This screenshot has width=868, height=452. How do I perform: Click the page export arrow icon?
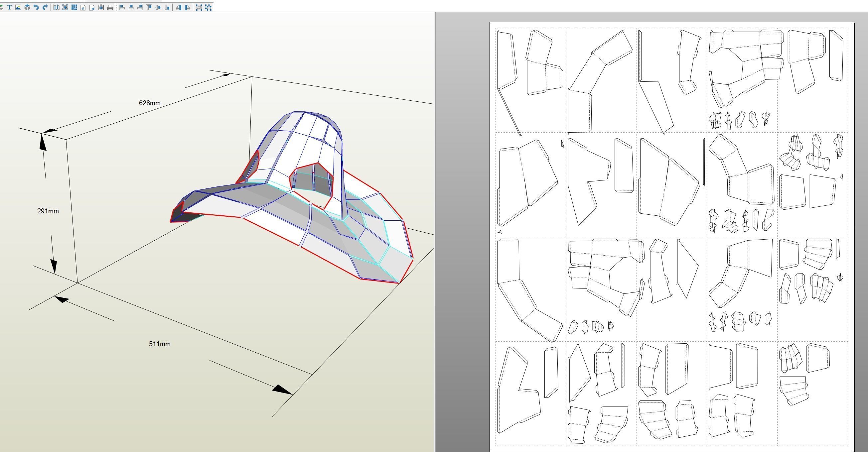92,7
